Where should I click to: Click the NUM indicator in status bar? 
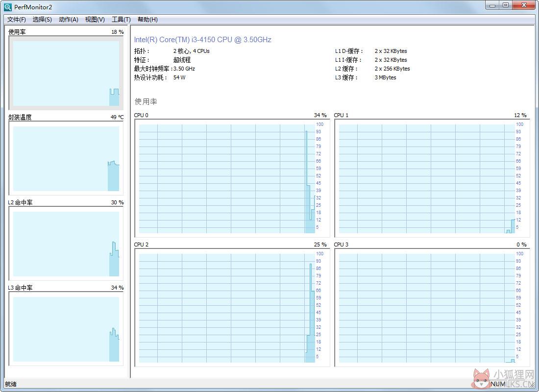point(498,384)
